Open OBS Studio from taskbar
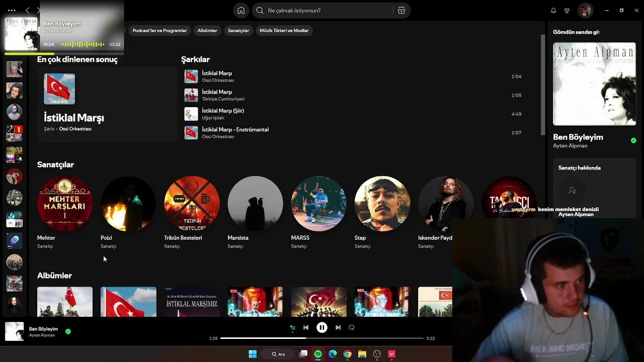 tap(377, 354)
